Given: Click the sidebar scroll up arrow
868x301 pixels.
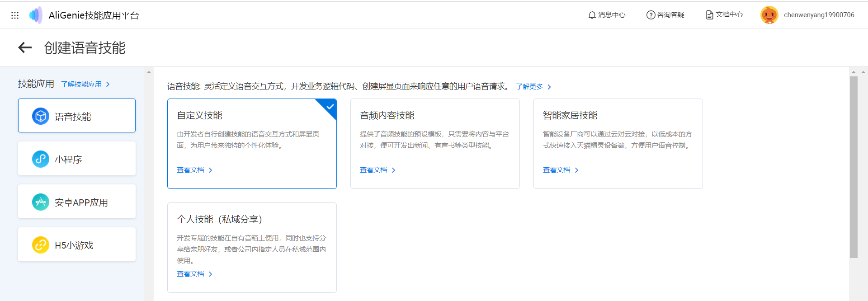Looking at the screenshot, I should (149, 72).
